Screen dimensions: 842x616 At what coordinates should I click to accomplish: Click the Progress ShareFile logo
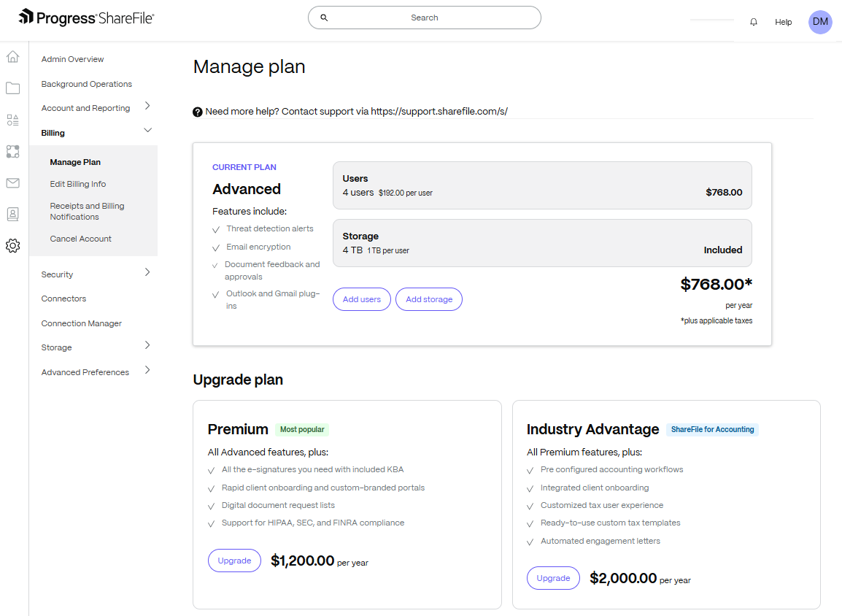[86, 18]
